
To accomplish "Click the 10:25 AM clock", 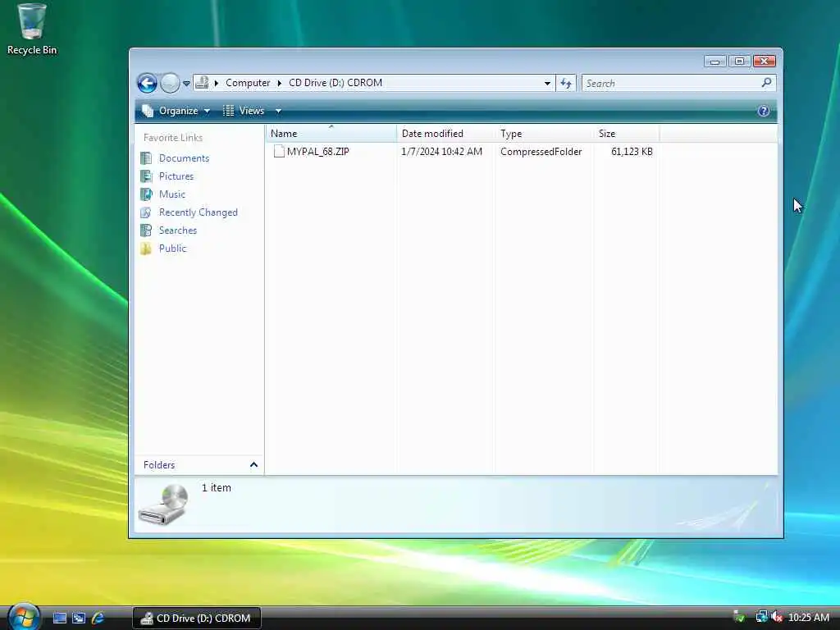I will point(809,618).
